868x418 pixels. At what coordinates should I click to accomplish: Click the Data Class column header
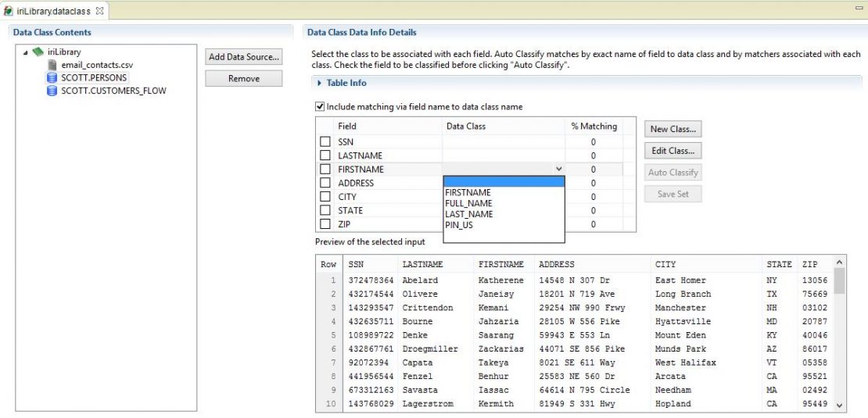504,126
